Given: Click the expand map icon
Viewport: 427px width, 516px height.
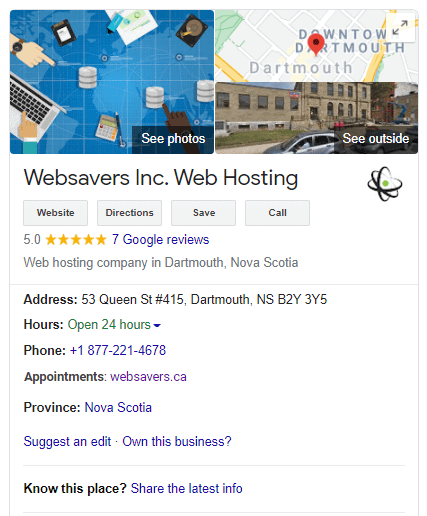Looking at the screenshot, I should pyautogui.click(x=400, y=28).
